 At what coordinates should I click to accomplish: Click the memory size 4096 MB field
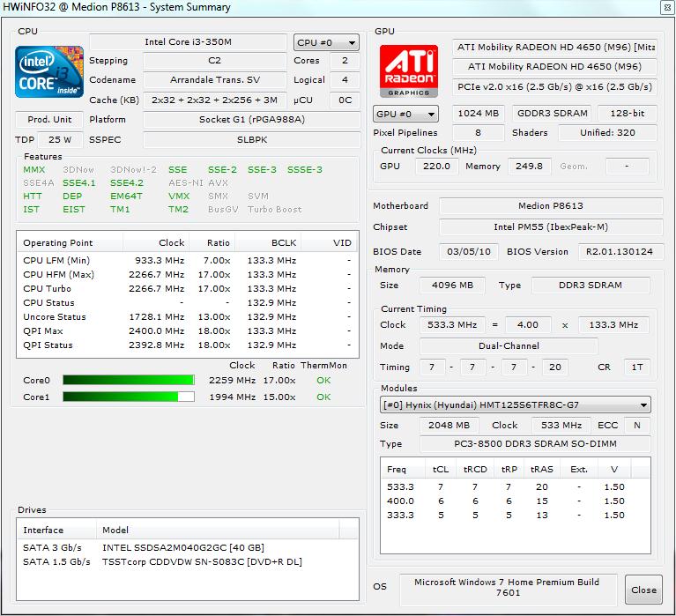coord(452,286)
